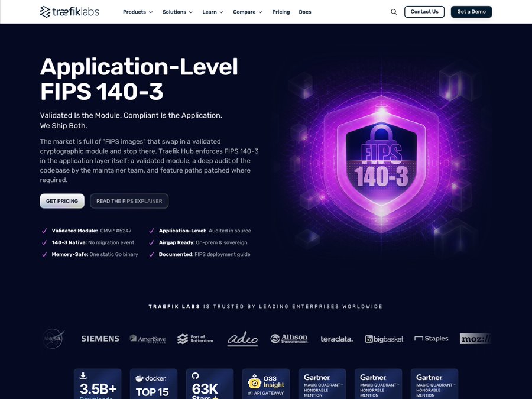The width and height of the screenshot is (532, 399).
Task: Click the Get a Demo button
Action: tap(471, 12)
